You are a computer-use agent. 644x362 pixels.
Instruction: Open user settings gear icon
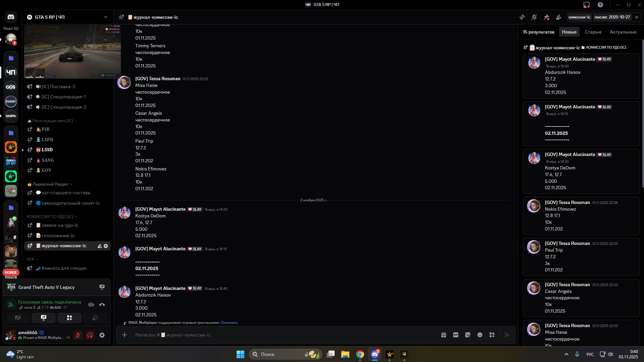point(102,335)
